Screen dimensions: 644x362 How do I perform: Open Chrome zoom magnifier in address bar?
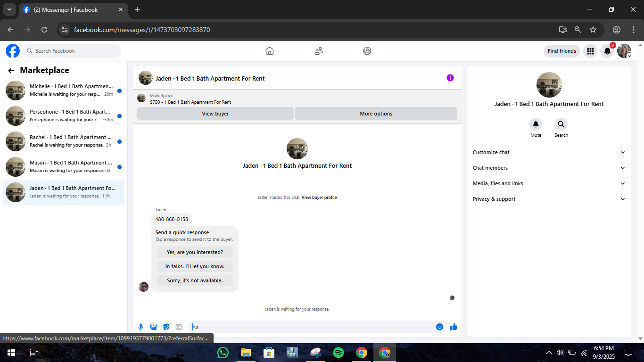[x=578, y=30]
